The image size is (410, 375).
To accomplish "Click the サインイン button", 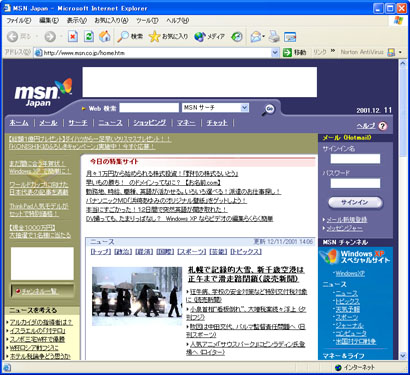I will click(x=355, y=202).
